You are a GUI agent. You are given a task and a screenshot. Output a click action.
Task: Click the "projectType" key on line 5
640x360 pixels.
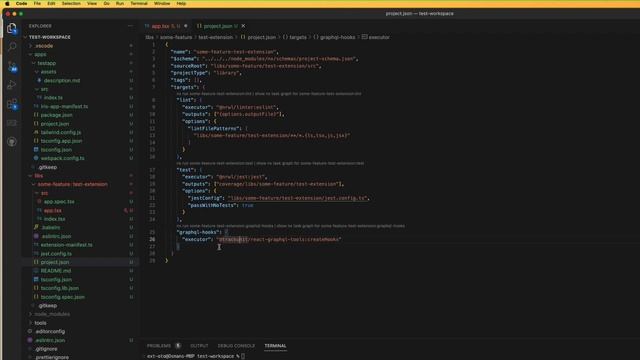point(189,73)
